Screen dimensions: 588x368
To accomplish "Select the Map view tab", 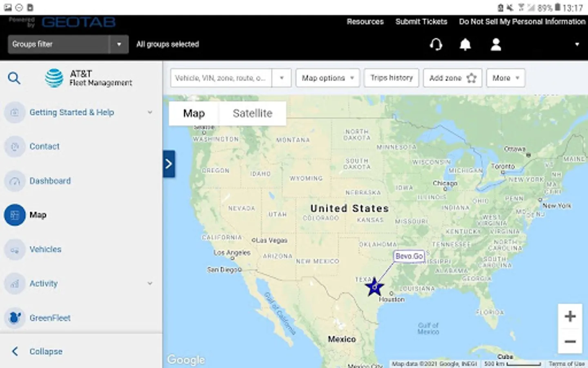I will [194, 113].
